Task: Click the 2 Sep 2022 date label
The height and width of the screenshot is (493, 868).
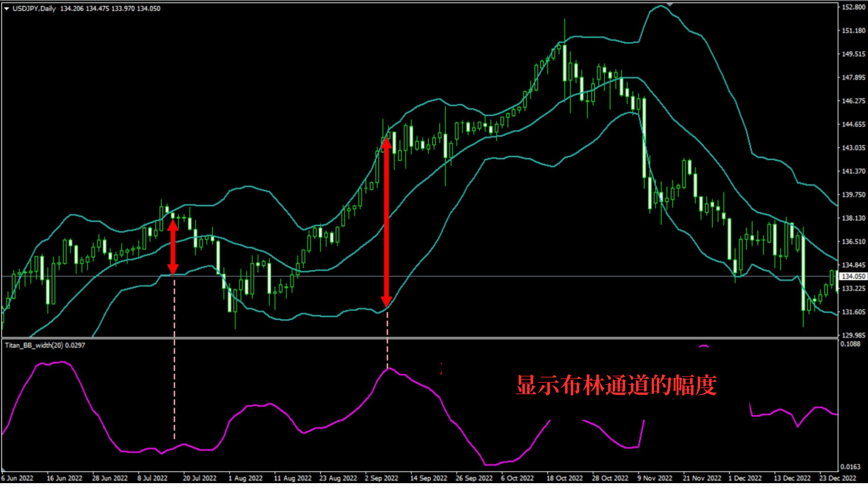Action: [381, 478]
